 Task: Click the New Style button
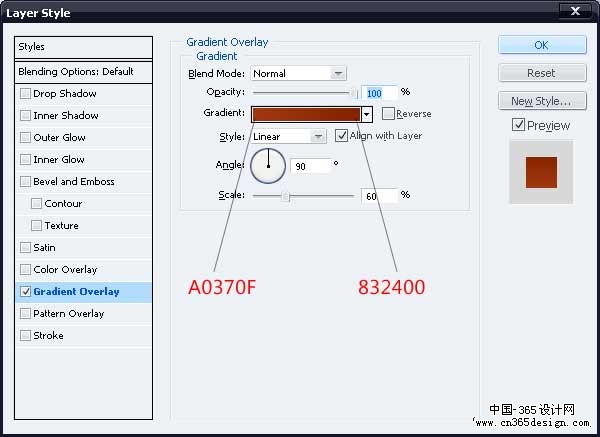pos(542,101)
